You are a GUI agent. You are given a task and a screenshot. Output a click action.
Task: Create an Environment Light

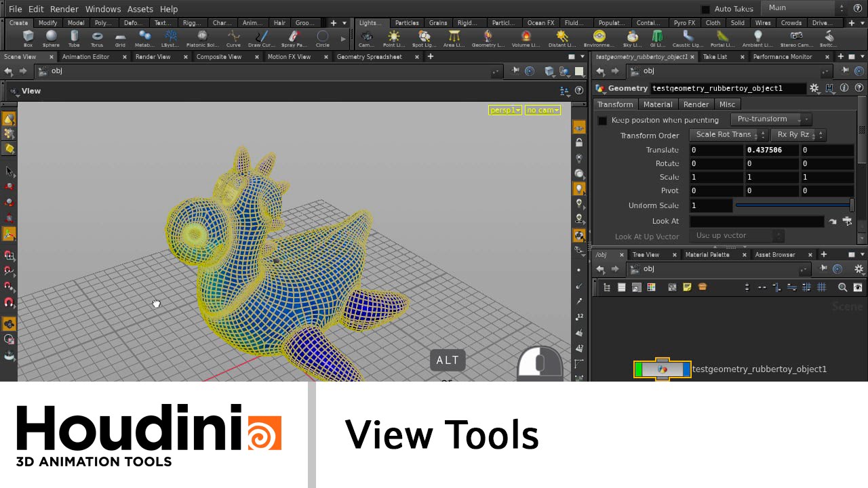click(599, 38)
